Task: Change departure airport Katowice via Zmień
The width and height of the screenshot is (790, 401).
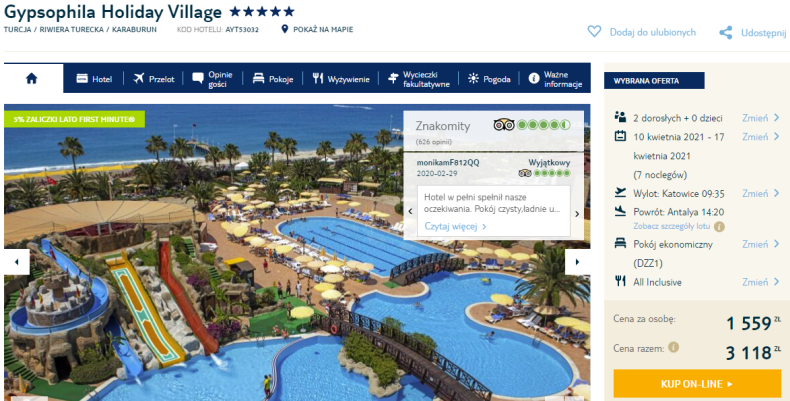Action: pos(761,193)
